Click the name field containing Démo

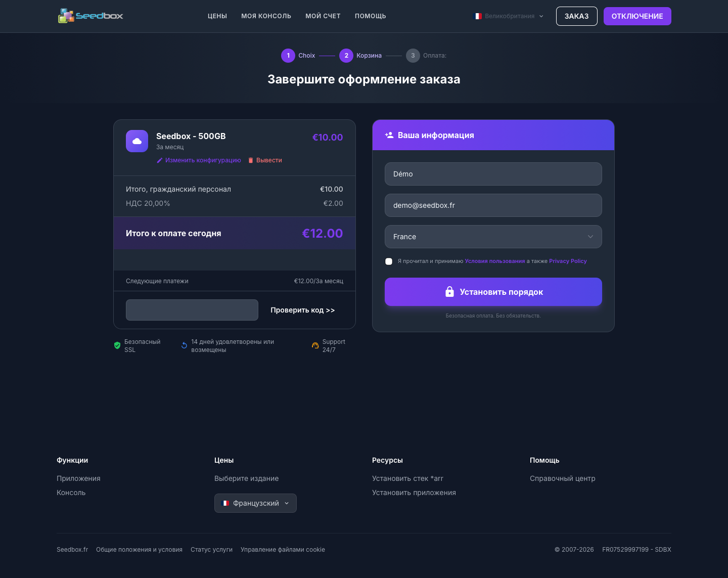click(x=493, y=174)
